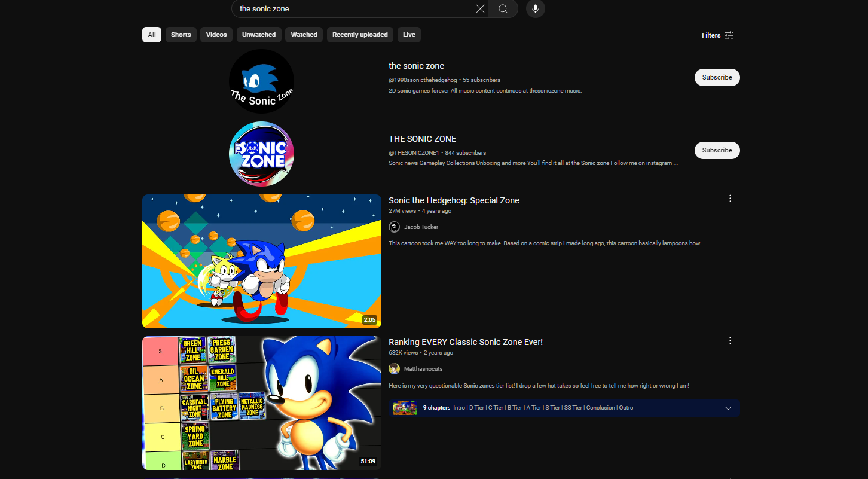Click the 'Sonic news Gameplay Collections' channel description

pyautogui.click(x=533, y=163)
